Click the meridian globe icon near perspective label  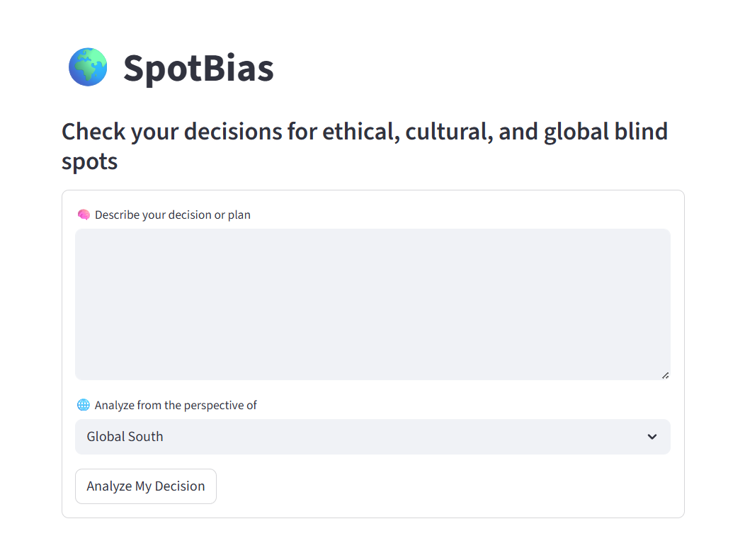(x=83, y=405)
